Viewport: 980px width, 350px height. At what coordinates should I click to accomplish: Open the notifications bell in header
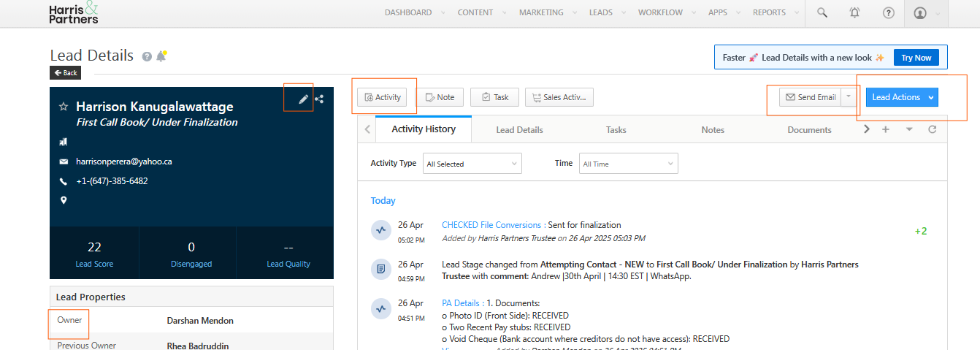click(x=854, y=12)
